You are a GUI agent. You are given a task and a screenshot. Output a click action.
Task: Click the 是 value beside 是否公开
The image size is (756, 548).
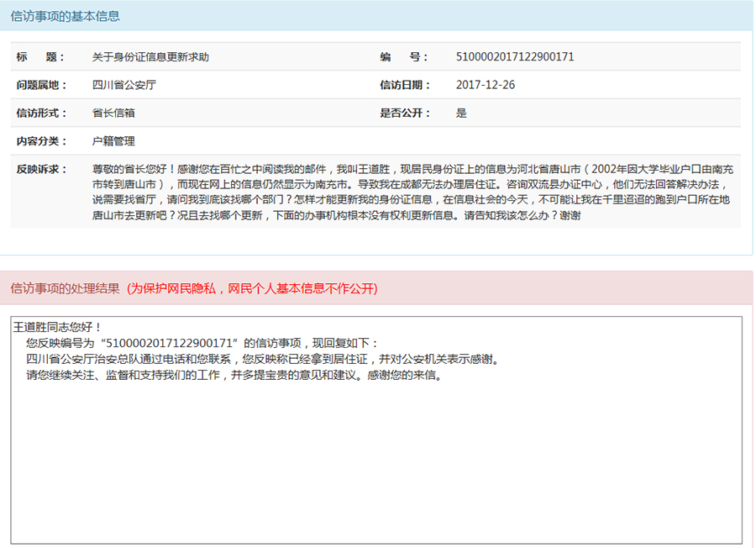click(x=461, y=113)
